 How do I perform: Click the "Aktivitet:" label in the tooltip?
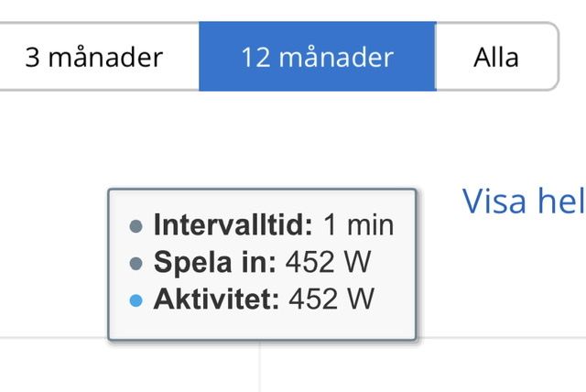pos(216,299)
